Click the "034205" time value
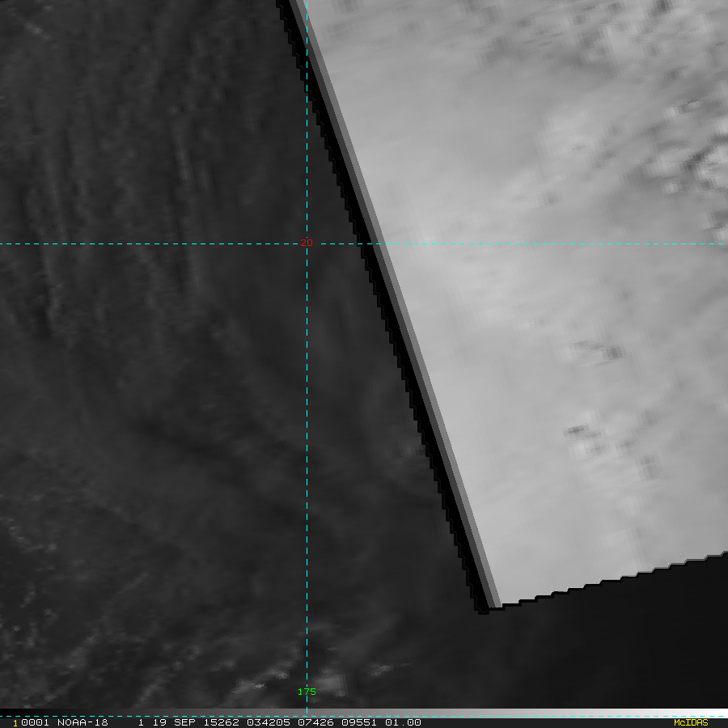The width and height of the screenshot is (728, 728). pos(269,722)
